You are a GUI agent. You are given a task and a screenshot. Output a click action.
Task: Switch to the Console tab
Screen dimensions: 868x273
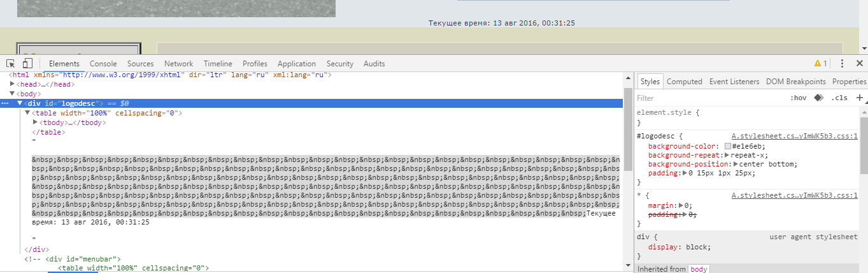(x=103, y=64)
